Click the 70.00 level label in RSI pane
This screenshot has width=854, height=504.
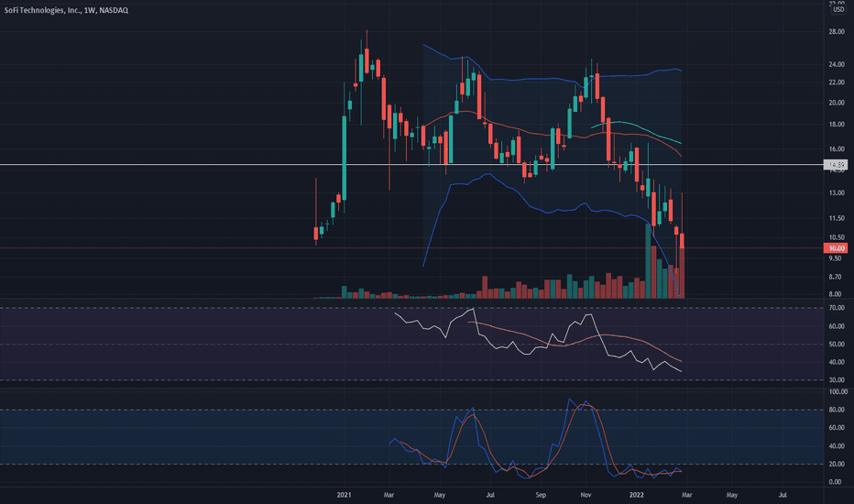click(x=837, y=308)
